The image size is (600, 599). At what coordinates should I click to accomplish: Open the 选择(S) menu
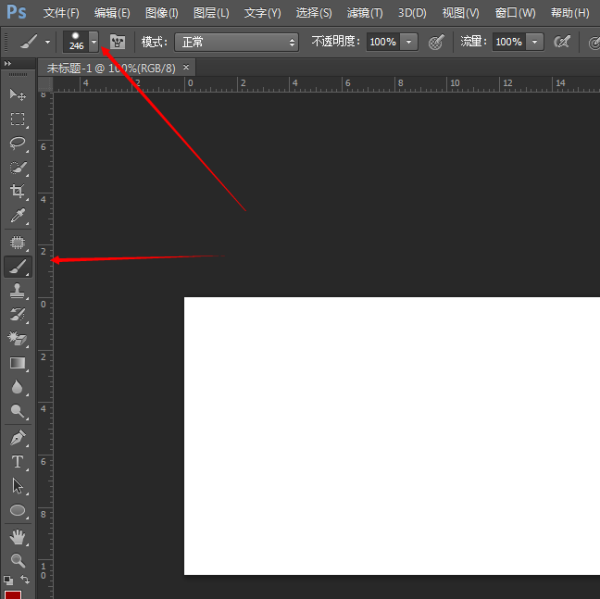click(x=314, y=13)
